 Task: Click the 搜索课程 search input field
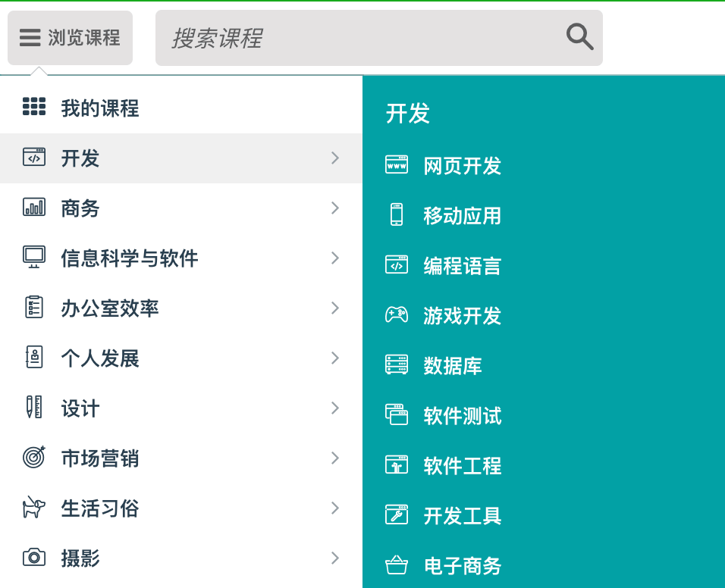tap(356, 38)
